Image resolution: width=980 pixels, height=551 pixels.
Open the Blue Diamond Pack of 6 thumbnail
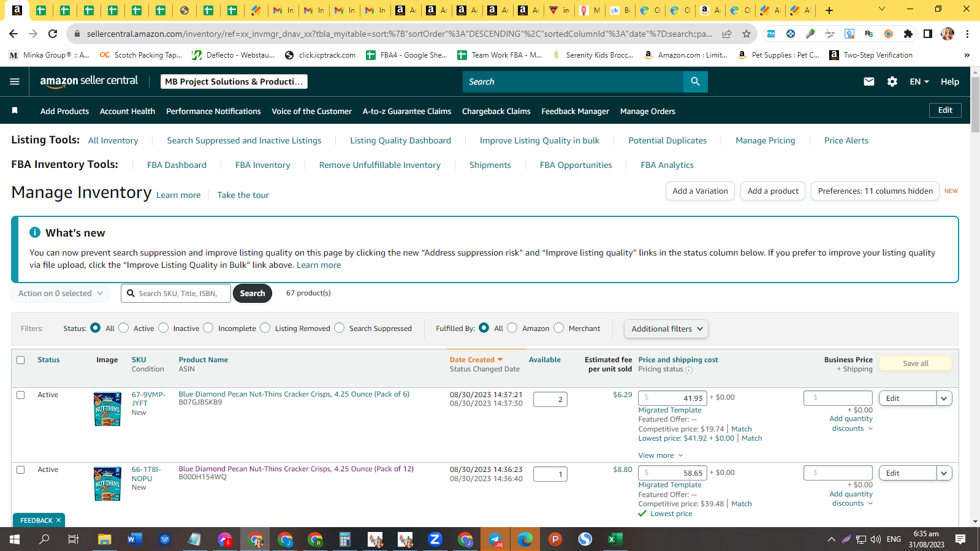click(107, 409)
